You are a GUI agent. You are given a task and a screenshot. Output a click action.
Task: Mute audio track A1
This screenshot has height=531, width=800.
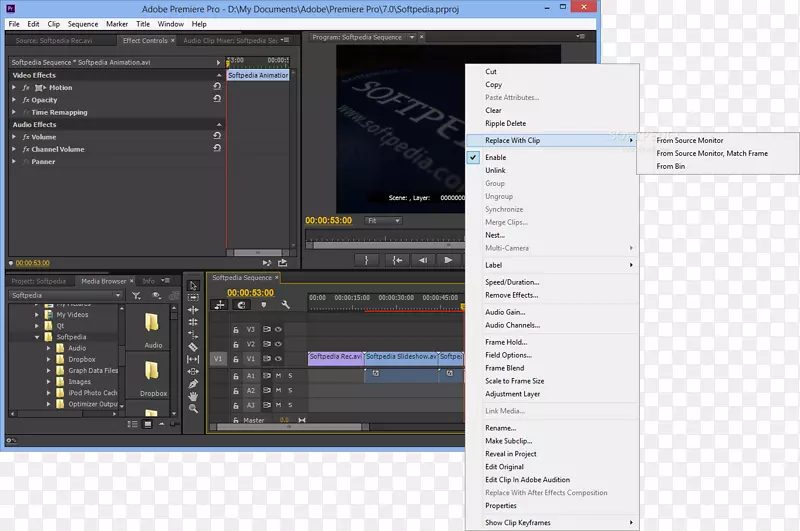[x=279, y=376]
